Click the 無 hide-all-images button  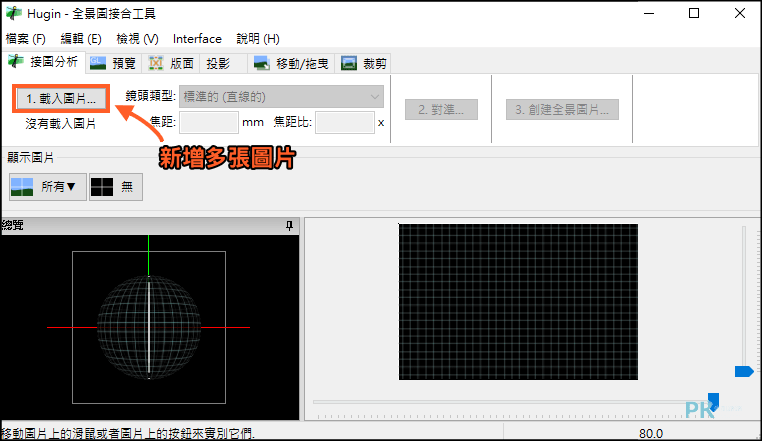(116, 187)
